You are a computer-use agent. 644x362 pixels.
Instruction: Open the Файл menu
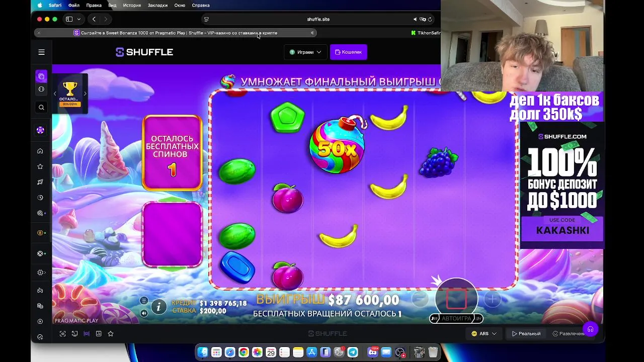(74, 5)
